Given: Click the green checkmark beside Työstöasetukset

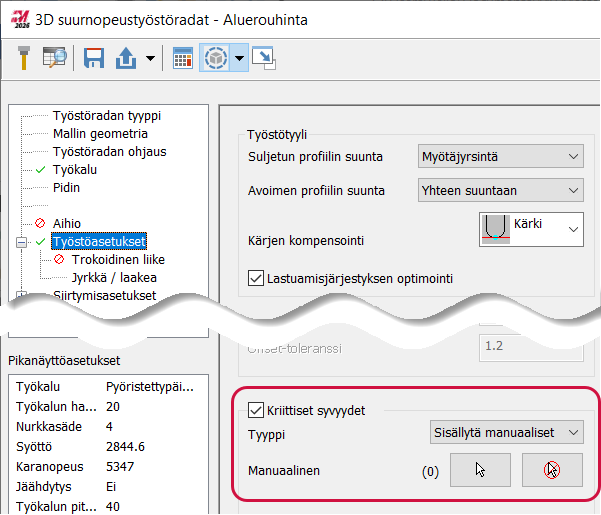Looking at the screenshot, I should click(40, 241).
